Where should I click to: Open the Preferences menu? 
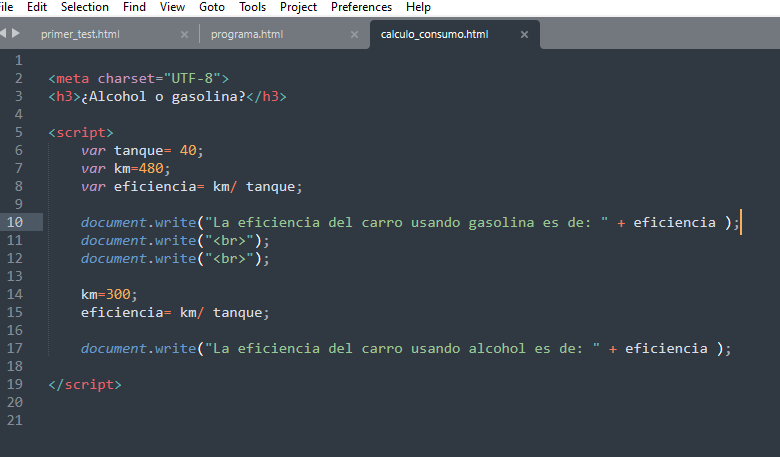pos(361,7)
